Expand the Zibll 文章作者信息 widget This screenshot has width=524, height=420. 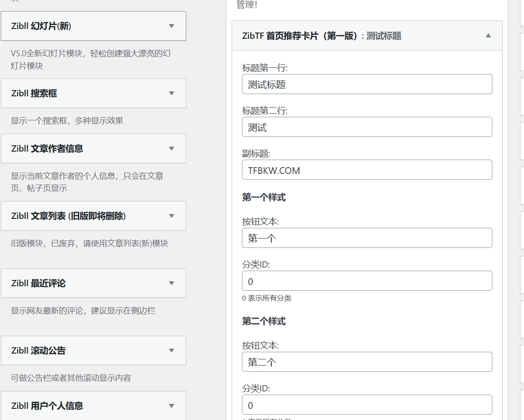tap(172, 148)
